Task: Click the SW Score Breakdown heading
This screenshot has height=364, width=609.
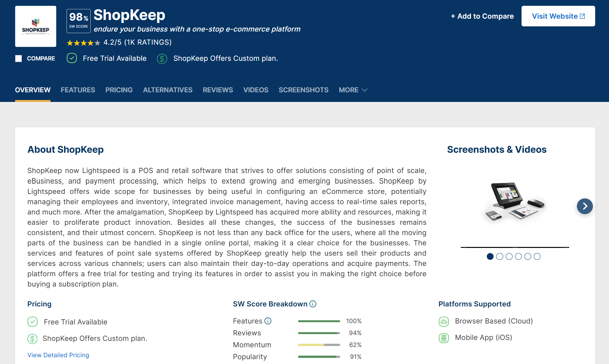Action: [270, 304]
